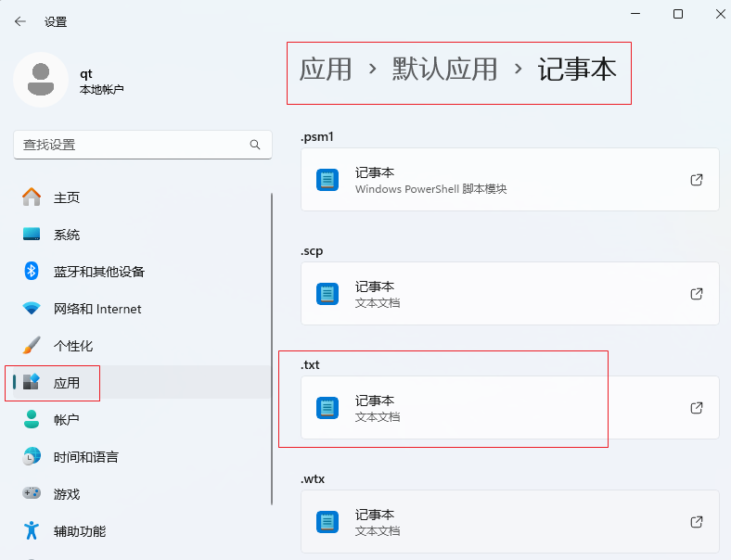Open 网络和 Internet settings
The height and width of the screenshot is (560, 731).
click(x=142, y=309)
